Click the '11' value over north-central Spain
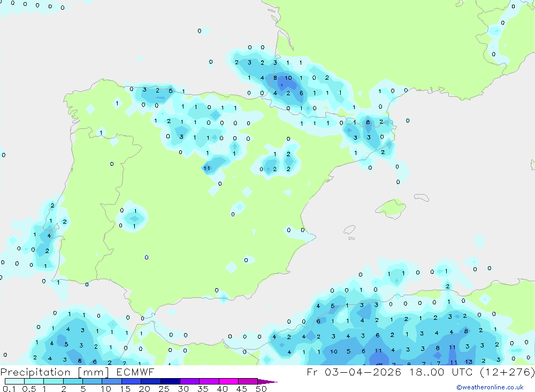 pos(207,168)
